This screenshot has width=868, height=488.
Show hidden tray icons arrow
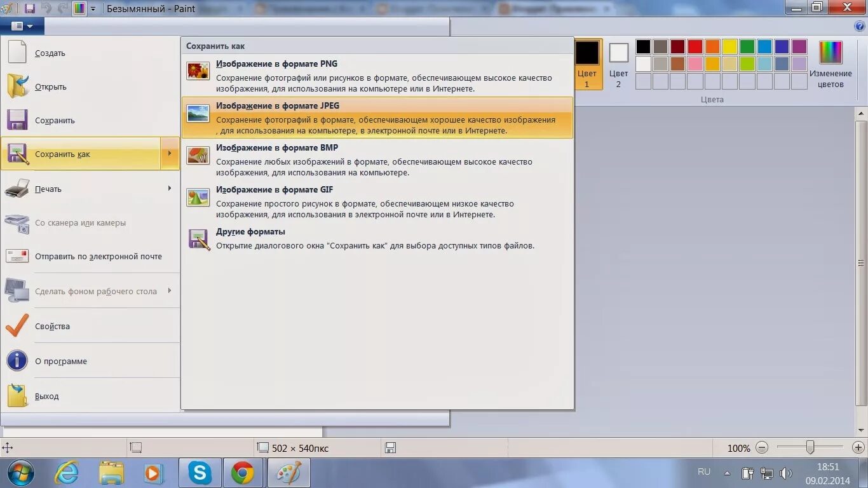click(x=727, y=473)
